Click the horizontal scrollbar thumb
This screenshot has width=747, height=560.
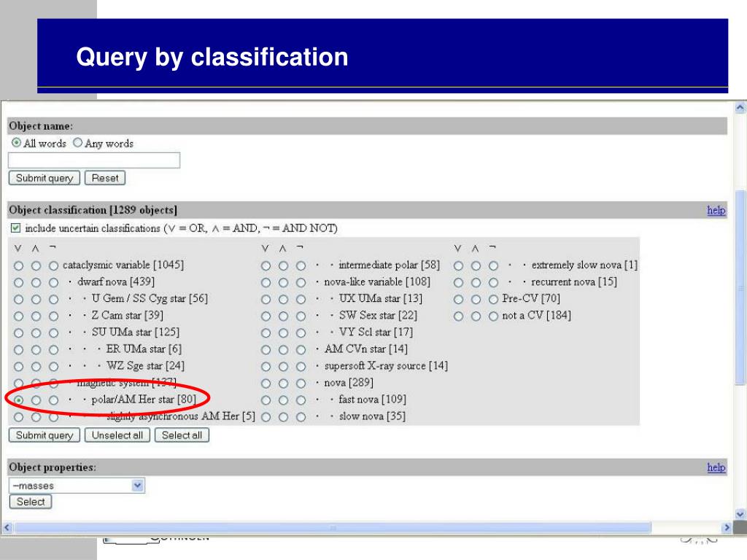point(333,527)
